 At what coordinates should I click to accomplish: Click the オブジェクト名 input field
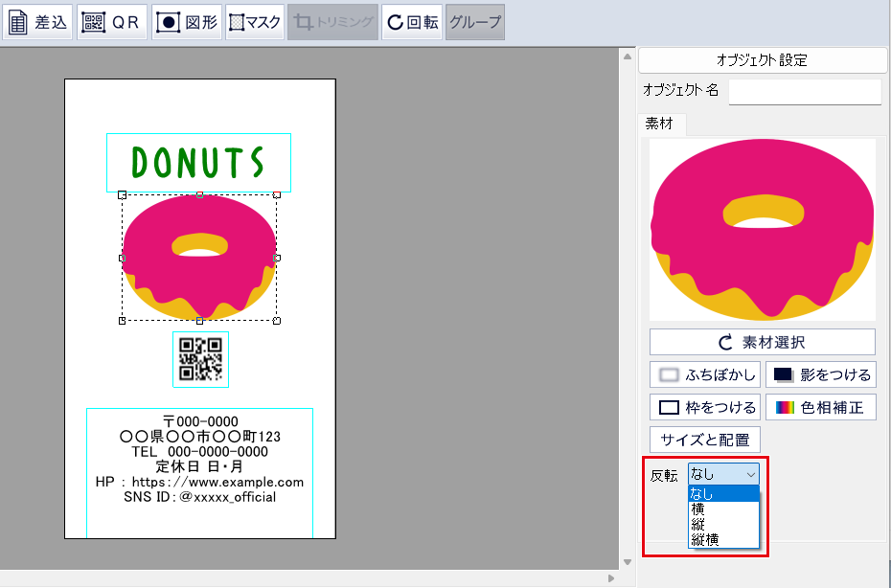pos(804,91)
